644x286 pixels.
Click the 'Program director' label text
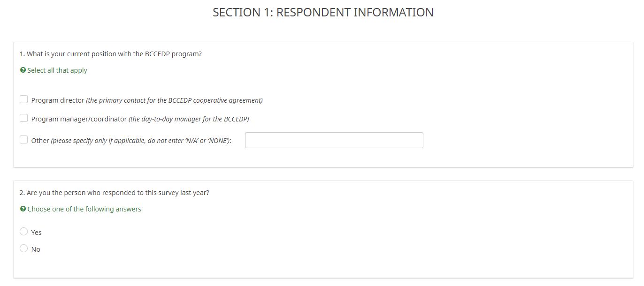[58, 100]
